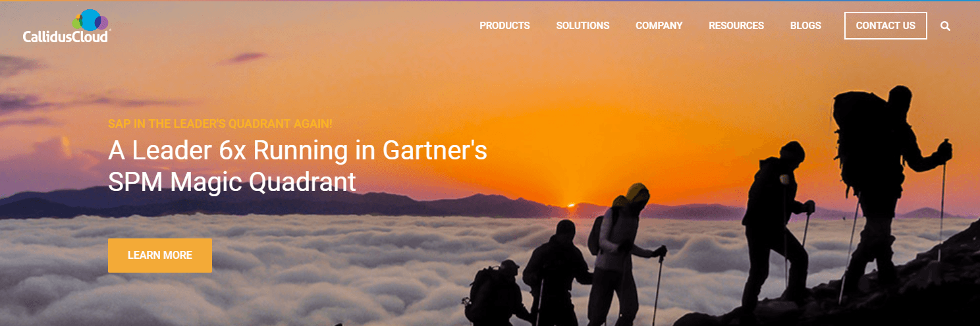Click the CallidusCloud logo wordmark

[x=66, y=36]
